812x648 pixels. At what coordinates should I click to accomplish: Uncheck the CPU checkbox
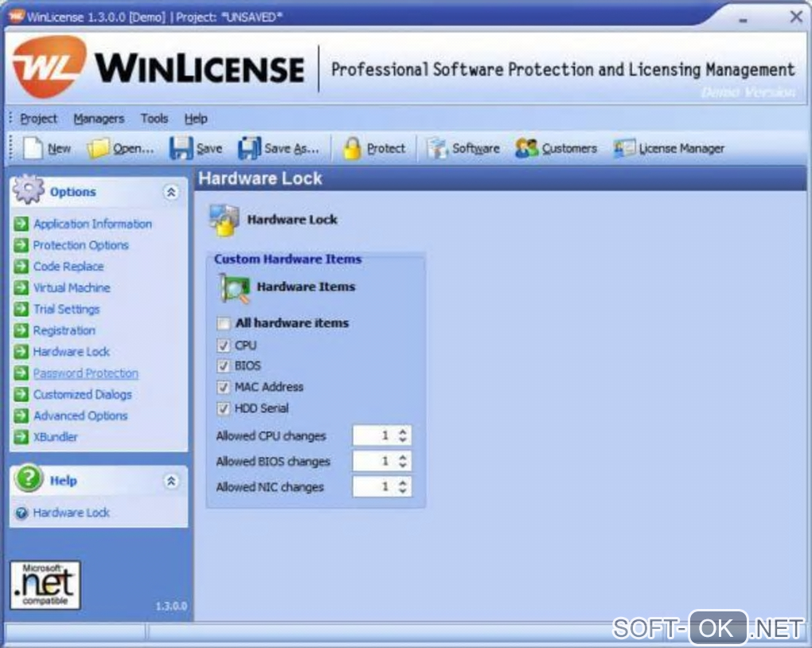(x=224, y=345)
